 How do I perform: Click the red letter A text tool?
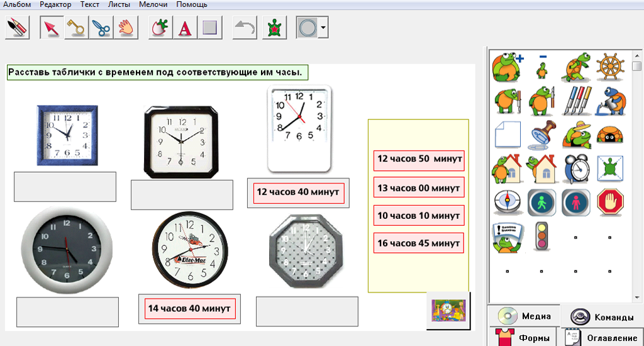[185, 28]
